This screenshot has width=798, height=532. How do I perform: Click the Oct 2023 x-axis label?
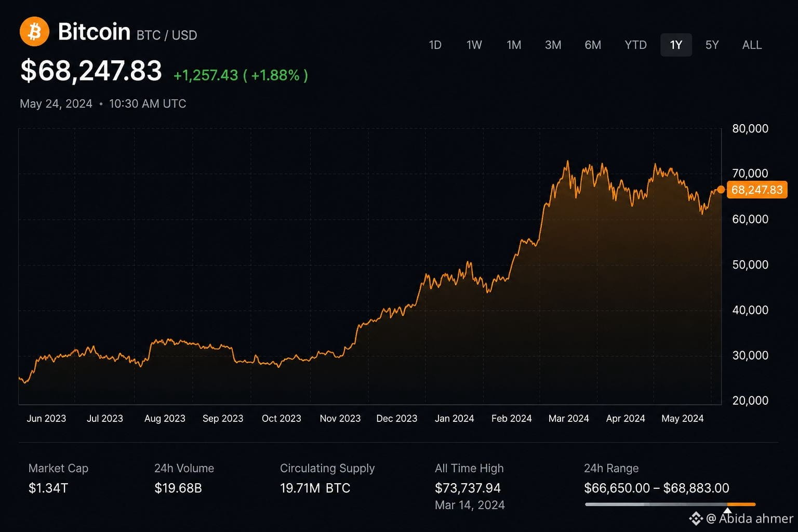tap(282, 419)
